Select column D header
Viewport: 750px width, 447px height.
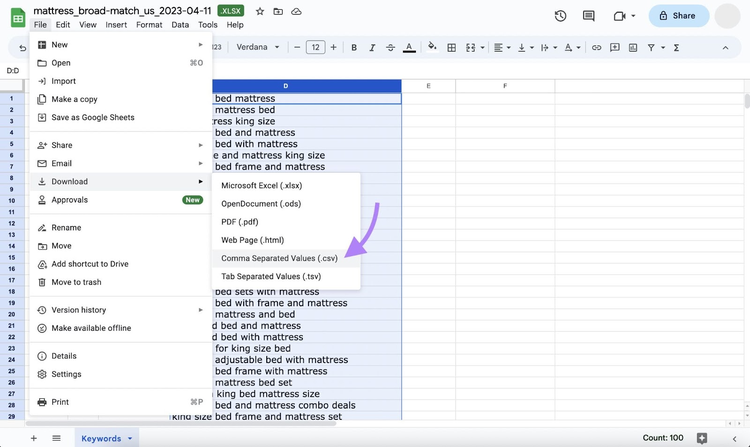pyautogui.click(x=286, y=86)
